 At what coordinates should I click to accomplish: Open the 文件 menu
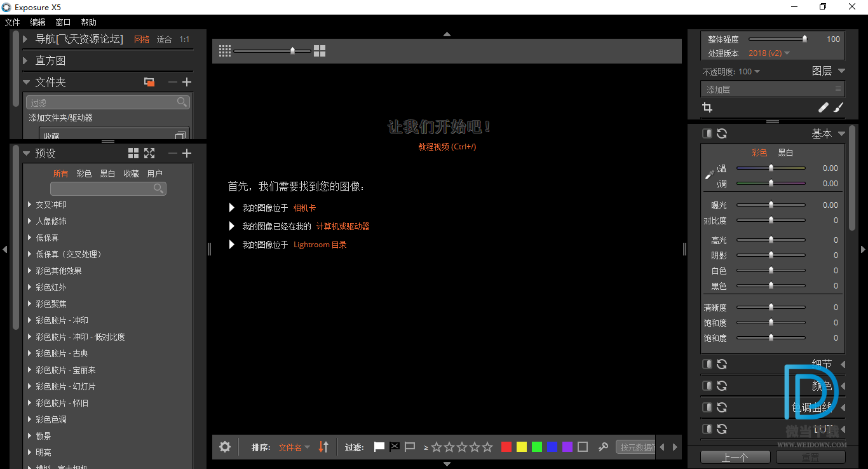pyautogui.click(x=13, y=22)
